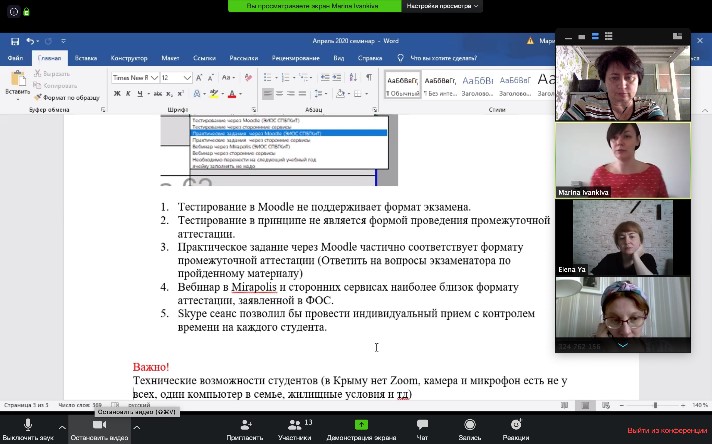Click Zoom Выключить звук microphone icon

click(28, 424)
